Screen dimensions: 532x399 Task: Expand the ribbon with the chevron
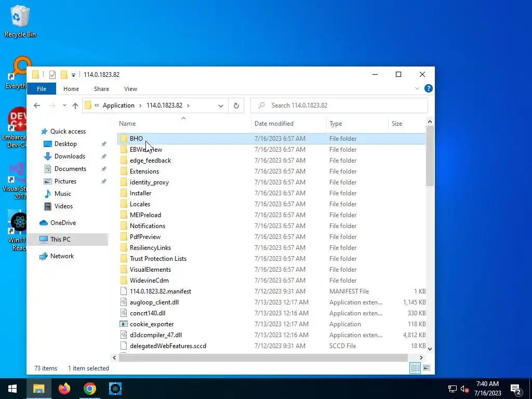(x=417, y=88)
